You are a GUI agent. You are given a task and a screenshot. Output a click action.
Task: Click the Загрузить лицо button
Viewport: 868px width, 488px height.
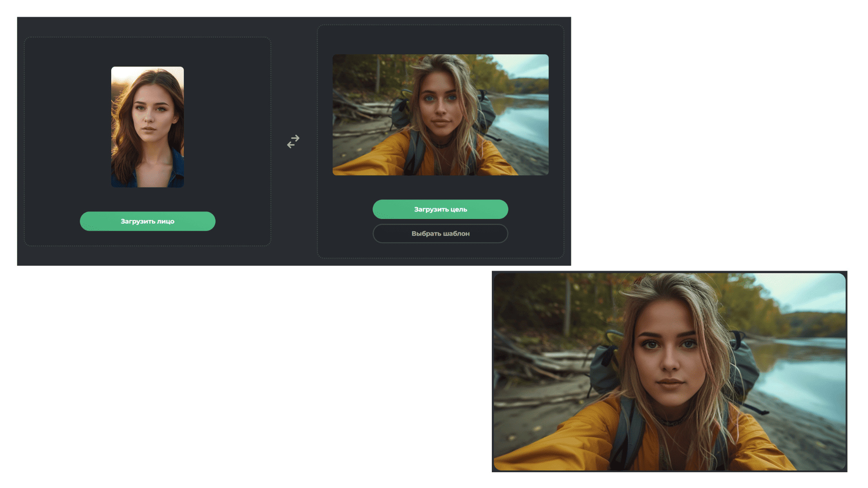pos(147,221)
